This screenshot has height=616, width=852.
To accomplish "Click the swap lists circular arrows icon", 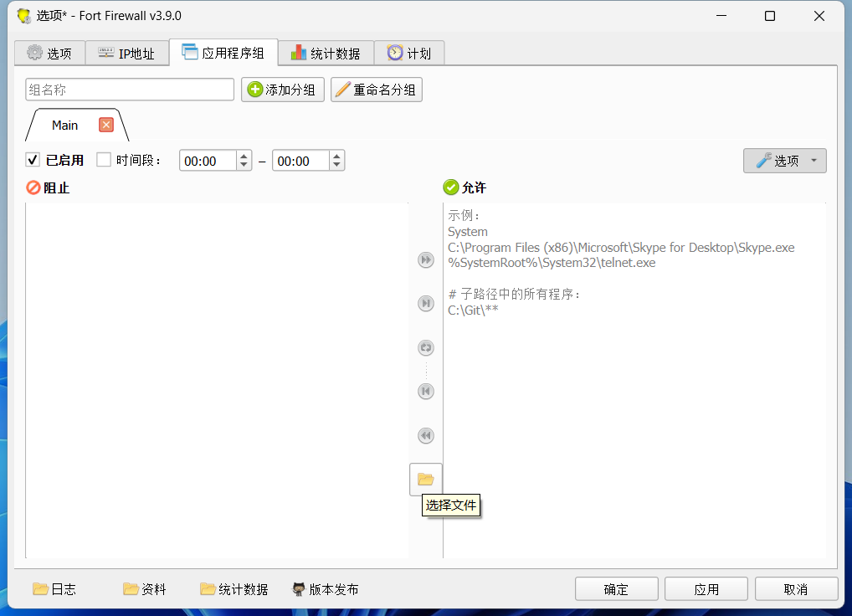I will (425, 347).
